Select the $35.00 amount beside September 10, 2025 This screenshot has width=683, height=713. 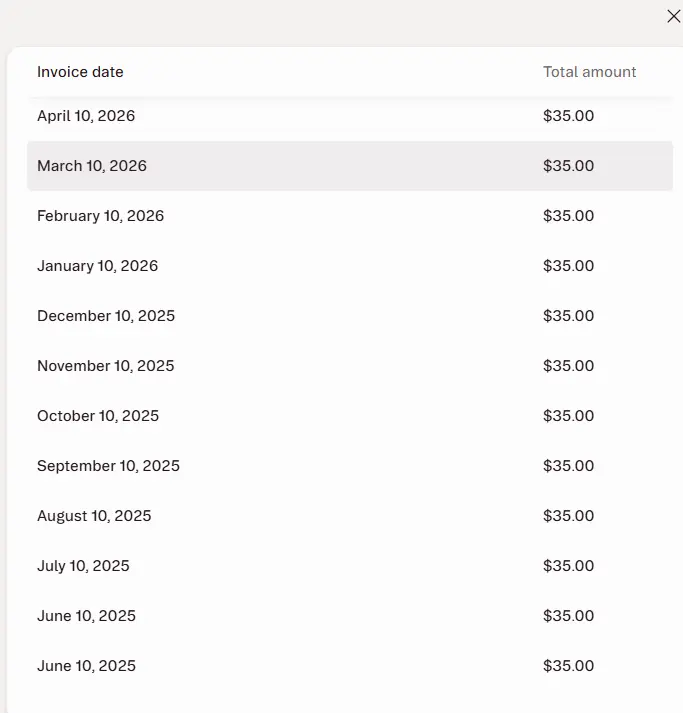click(x=568, y=466)
